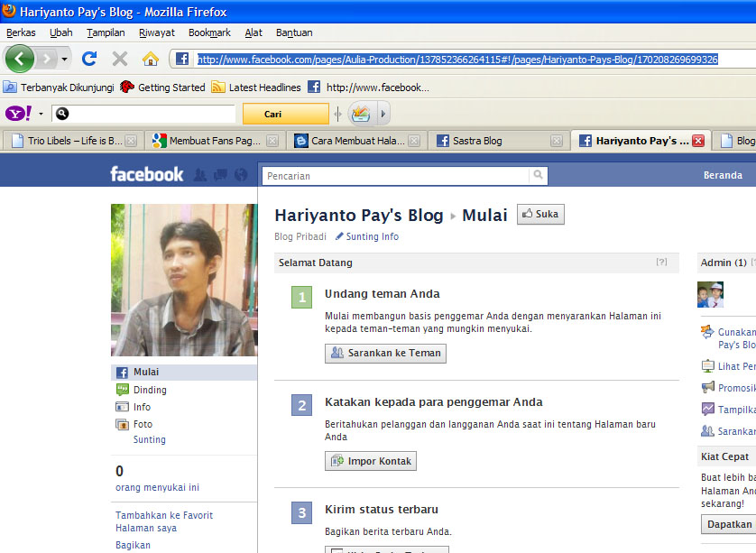Go to the Home page icon

(x=151, y=59)
